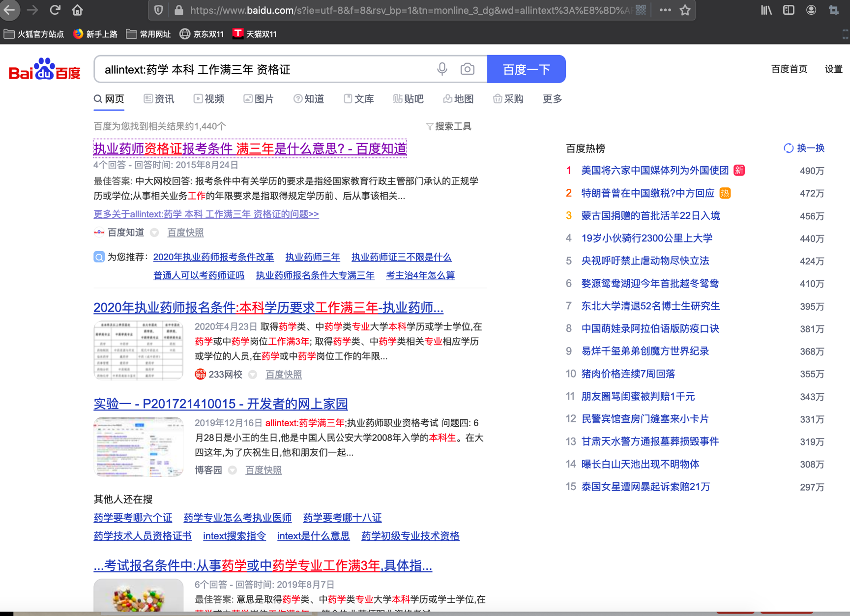
Task: Switch to the 地图 tab
Action: tap(458, 99)
